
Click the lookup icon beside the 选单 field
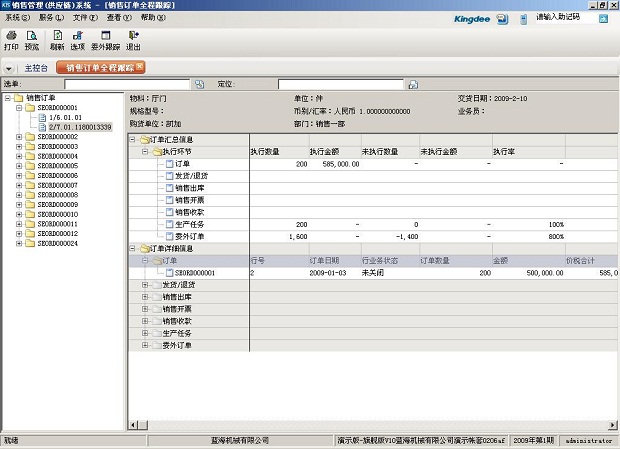point(199,85)
